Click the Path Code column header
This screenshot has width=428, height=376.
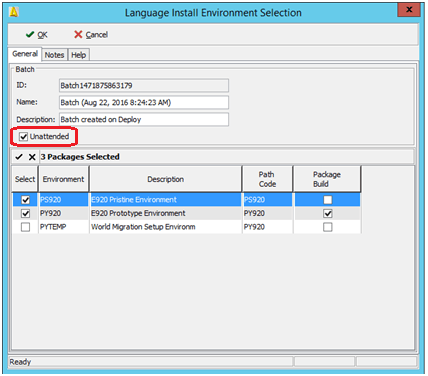point(267,179)
